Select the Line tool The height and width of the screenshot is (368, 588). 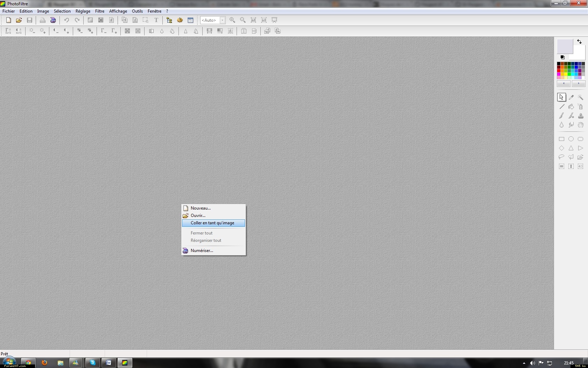(x=562, y=107)
